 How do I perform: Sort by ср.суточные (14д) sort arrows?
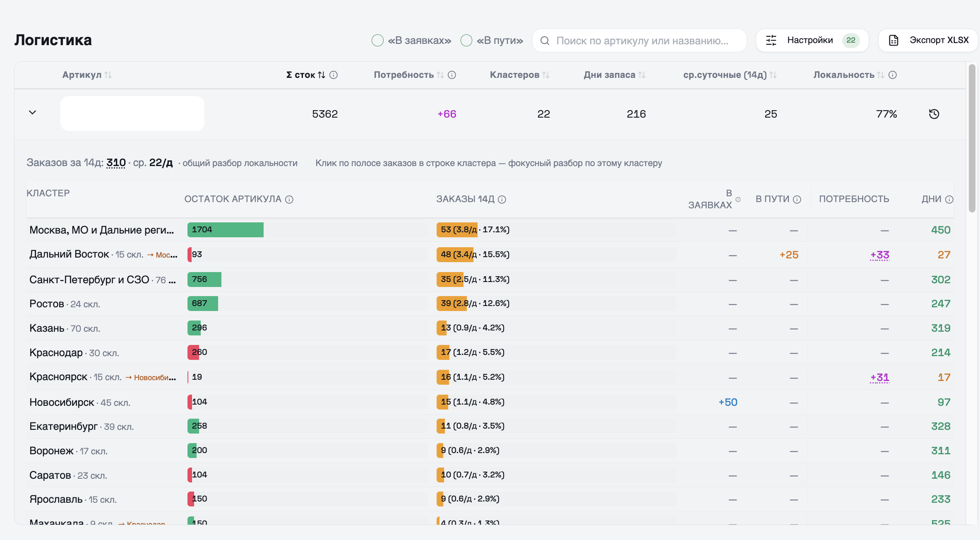[773, 75]
